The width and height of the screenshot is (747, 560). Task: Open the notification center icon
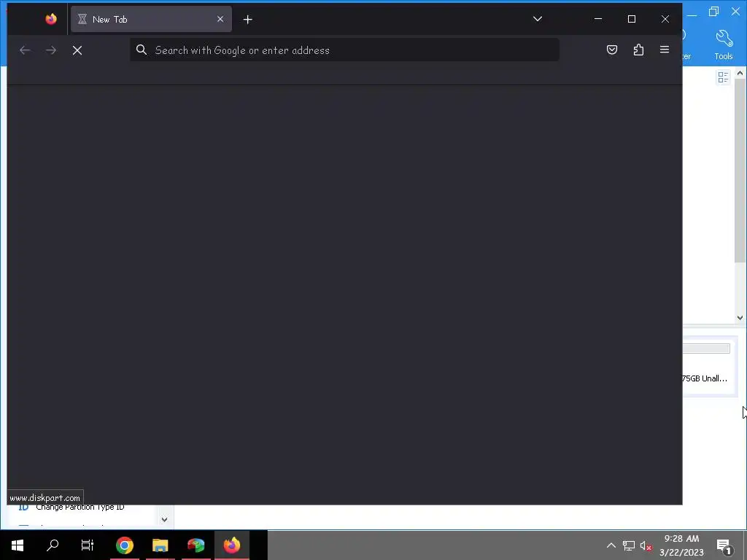click(724, 545)
